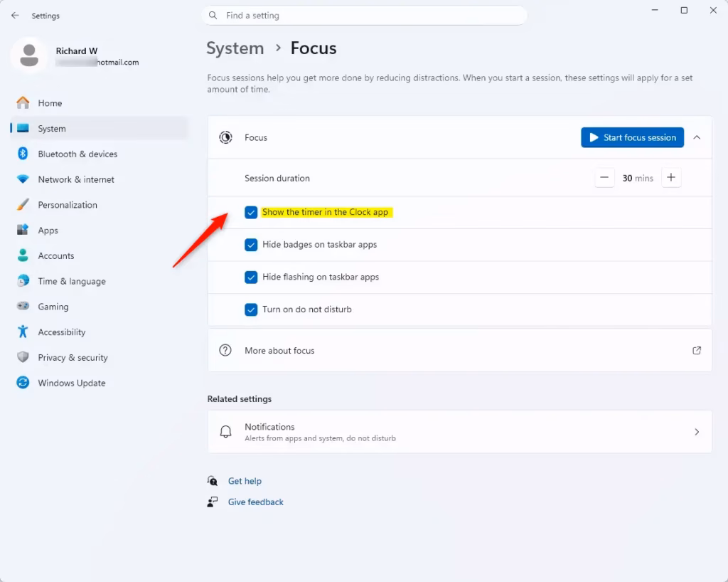Start focus session button

(632, 137)
